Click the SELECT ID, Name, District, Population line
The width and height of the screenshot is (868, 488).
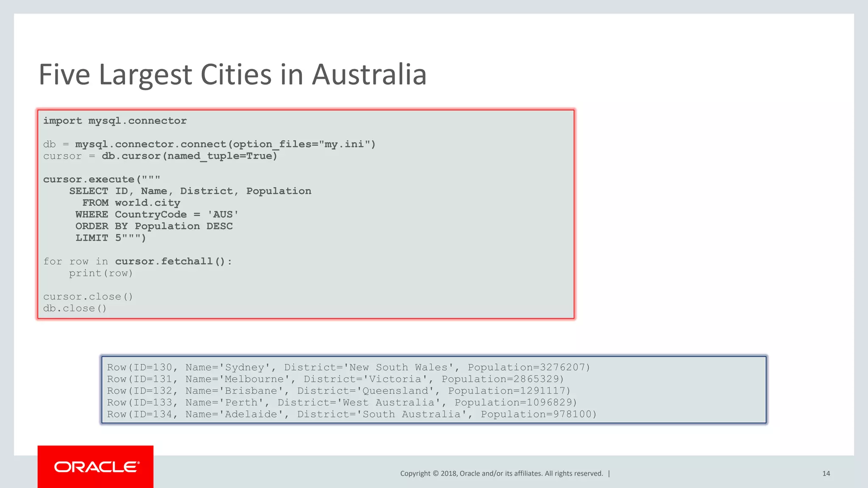click(190, 191)
